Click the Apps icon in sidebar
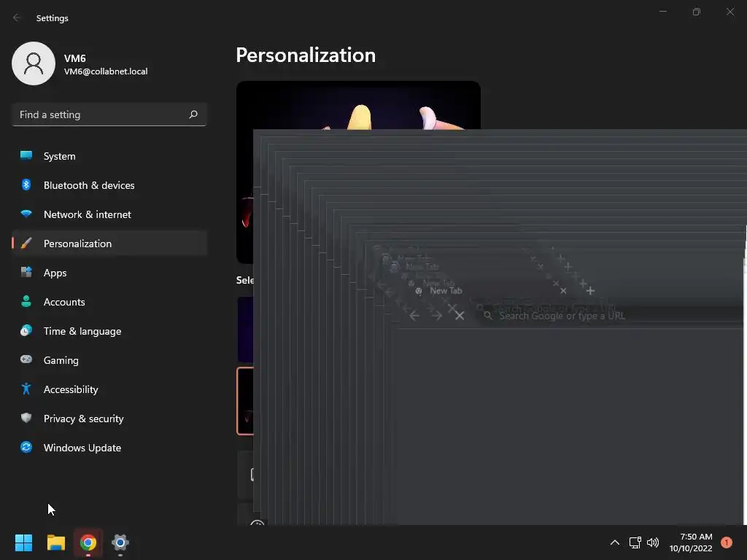 [26, 272]
